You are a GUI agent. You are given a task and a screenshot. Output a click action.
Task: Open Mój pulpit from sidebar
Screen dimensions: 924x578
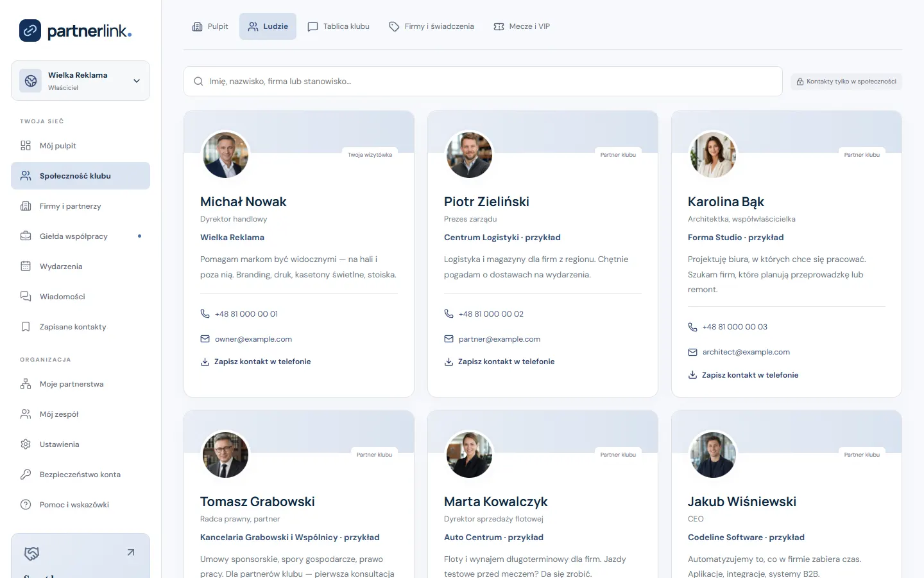pyautogui.click(x=80, y=146)
